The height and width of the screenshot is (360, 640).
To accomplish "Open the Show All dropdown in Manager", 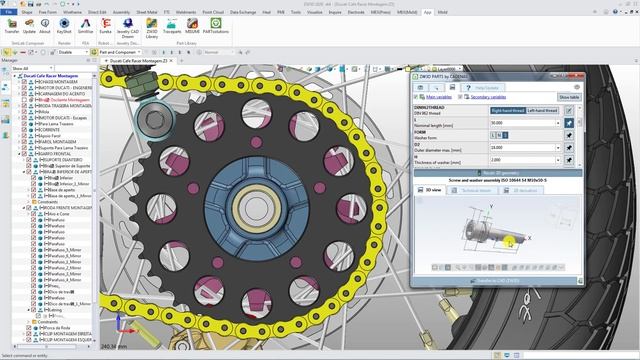I will point(51,68).
